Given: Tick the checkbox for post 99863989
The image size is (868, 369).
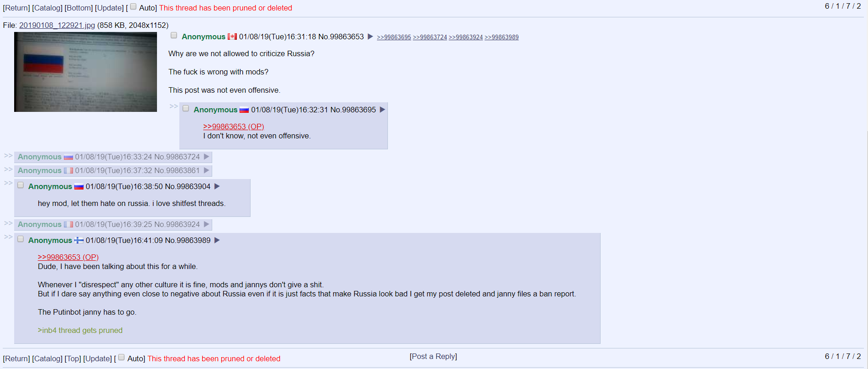Looking at the screenshot, I should point(21,239).
